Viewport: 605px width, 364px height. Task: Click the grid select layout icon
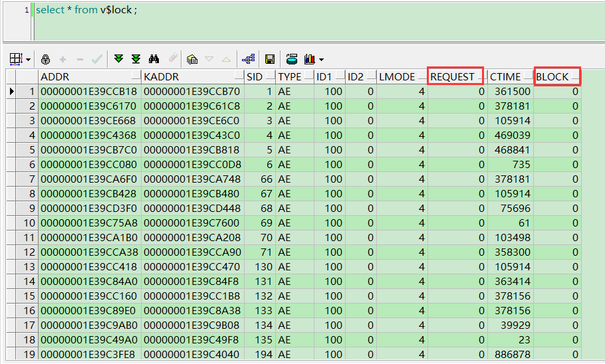(15, 59)
